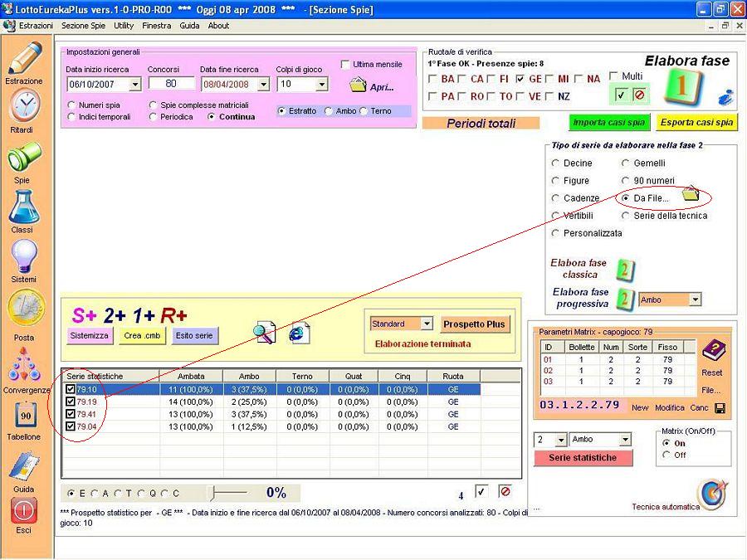Image resolution: width=747 pixels, height=560 pixels.
Task: Open the Standard prospetto dropdown
Action: pos(427,324)
